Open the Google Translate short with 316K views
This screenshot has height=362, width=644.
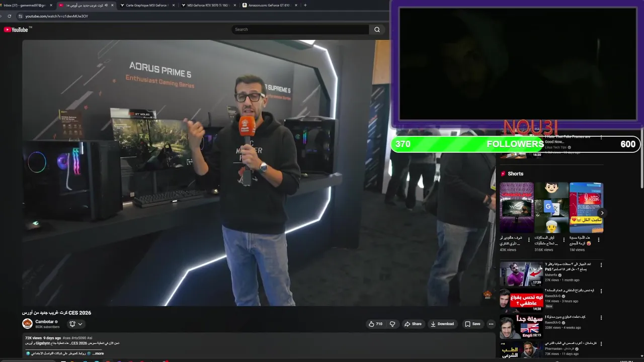point(551,208)
